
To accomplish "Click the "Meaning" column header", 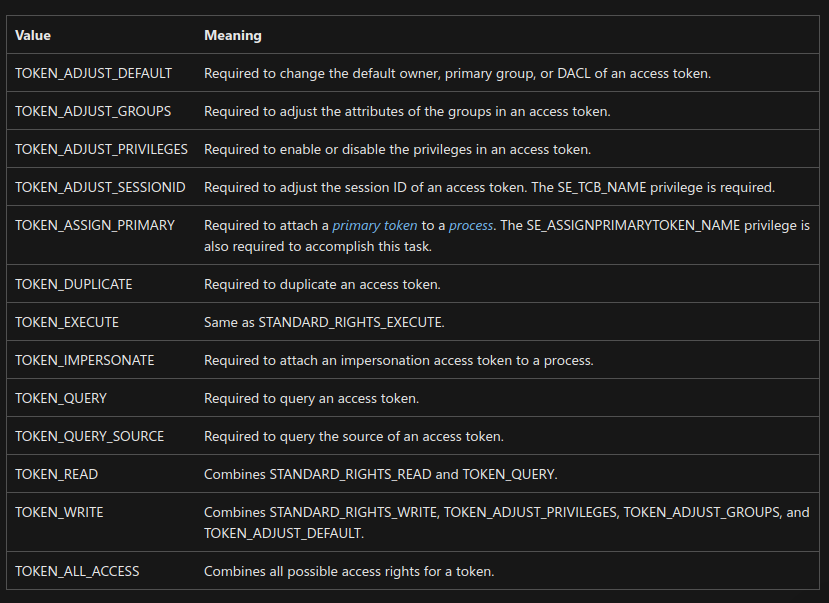I will click(x=233, y=35).
